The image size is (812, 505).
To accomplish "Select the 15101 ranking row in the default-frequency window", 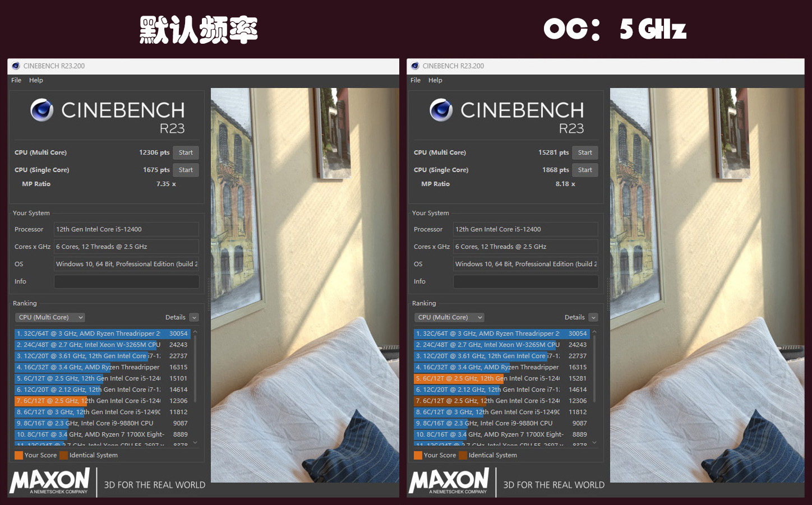I will pos(103,378).
